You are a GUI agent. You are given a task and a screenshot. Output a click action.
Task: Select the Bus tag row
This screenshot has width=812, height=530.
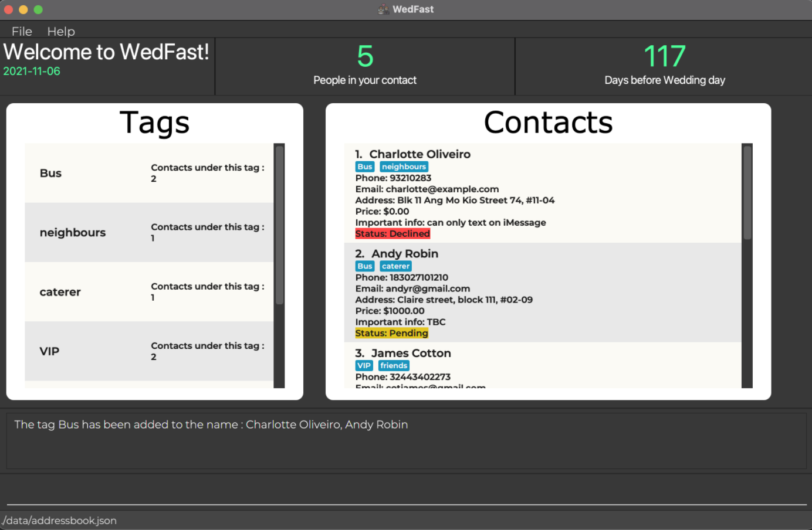click(x=149, y=173)
